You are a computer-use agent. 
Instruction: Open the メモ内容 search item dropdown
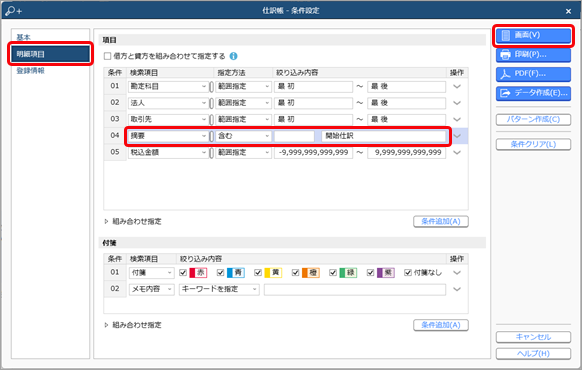[151, 289]
